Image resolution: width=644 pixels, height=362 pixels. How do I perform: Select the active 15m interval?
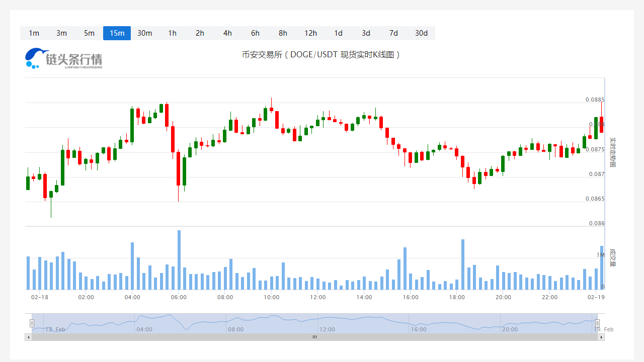pyautogui.click(x=117, y=33)
